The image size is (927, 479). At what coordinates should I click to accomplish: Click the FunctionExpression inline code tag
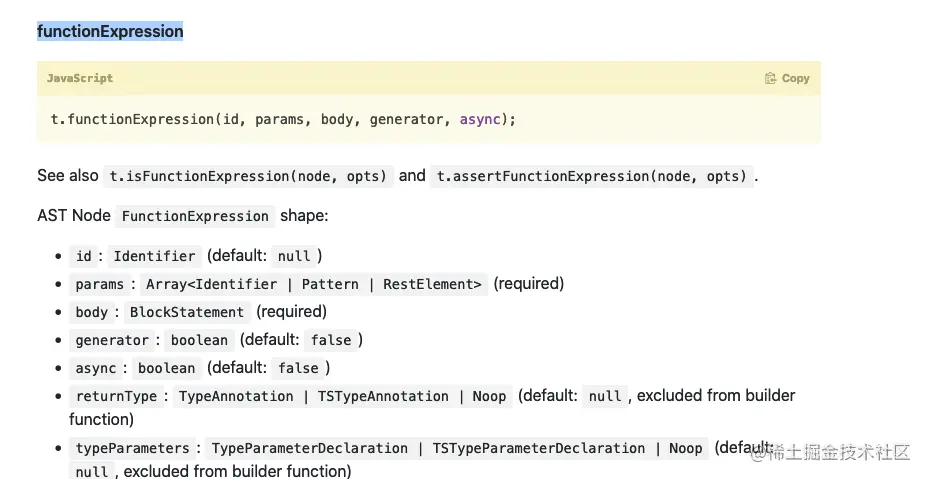coord(195,216)
